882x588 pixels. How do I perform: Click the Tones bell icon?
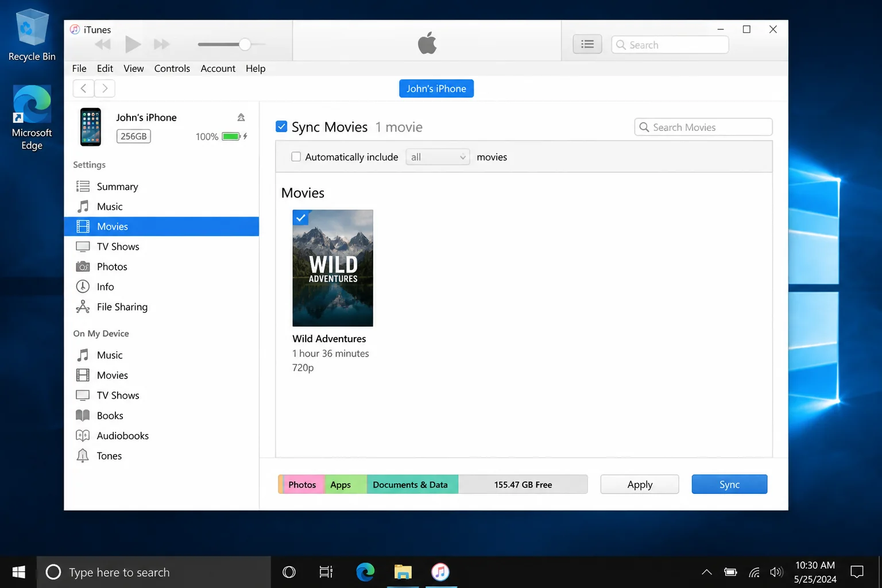click(83, 455)
